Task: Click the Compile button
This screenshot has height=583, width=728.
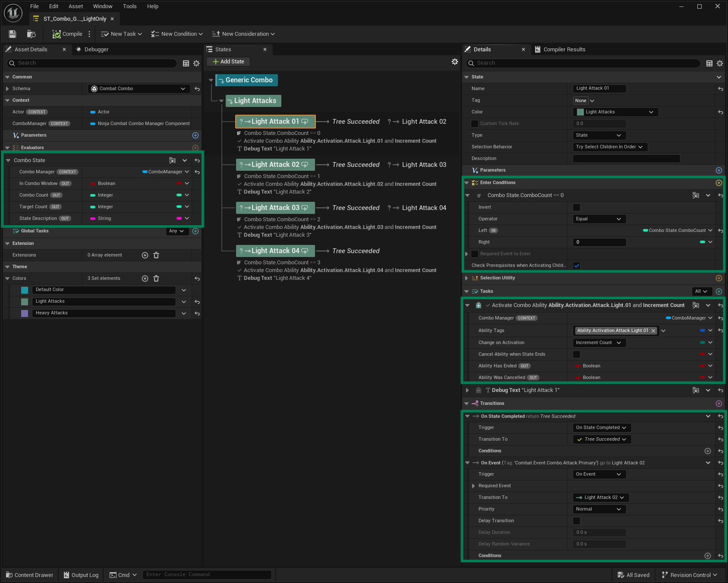Action: pos(68,34)
